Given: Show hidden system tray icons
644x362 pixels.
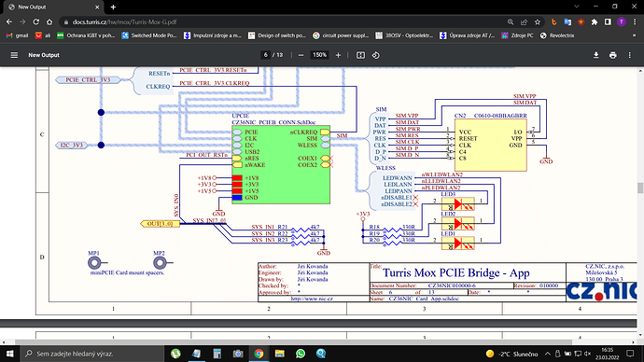Looking at the screenshot, I should tap(548, 354).
